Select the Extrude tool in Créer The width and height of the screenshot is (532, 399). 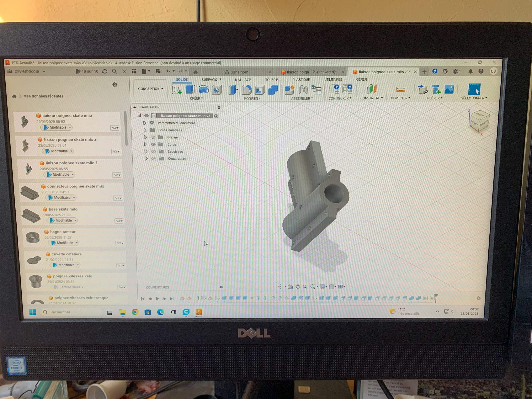click(x=190, y=90)
